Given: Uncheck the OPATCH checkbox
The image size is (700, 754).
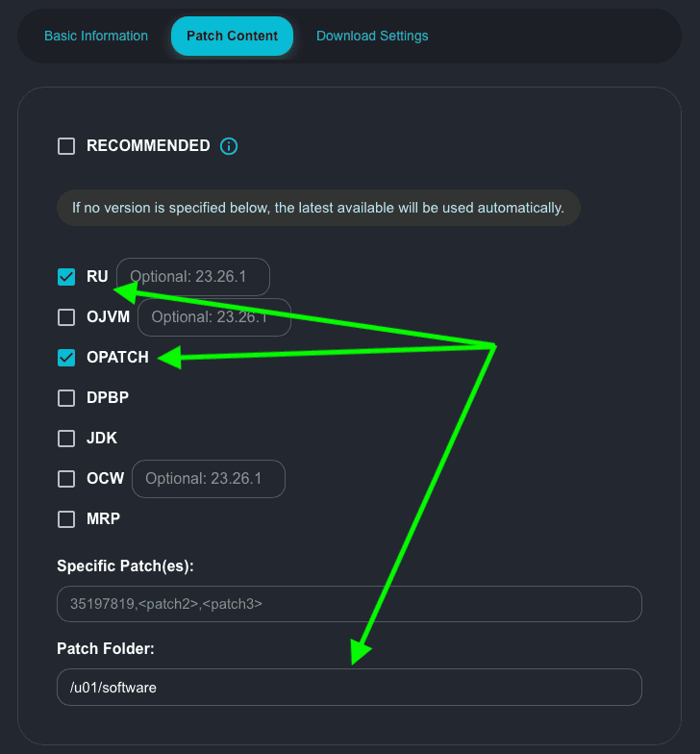Looking at the screenshot, I should [x=66, y=358].
